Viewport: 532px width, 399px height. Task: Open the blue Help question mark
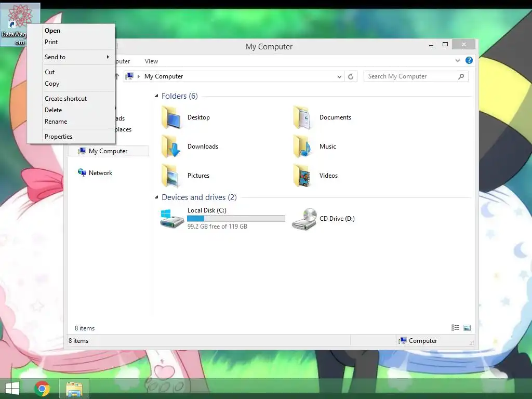[469, 60]
